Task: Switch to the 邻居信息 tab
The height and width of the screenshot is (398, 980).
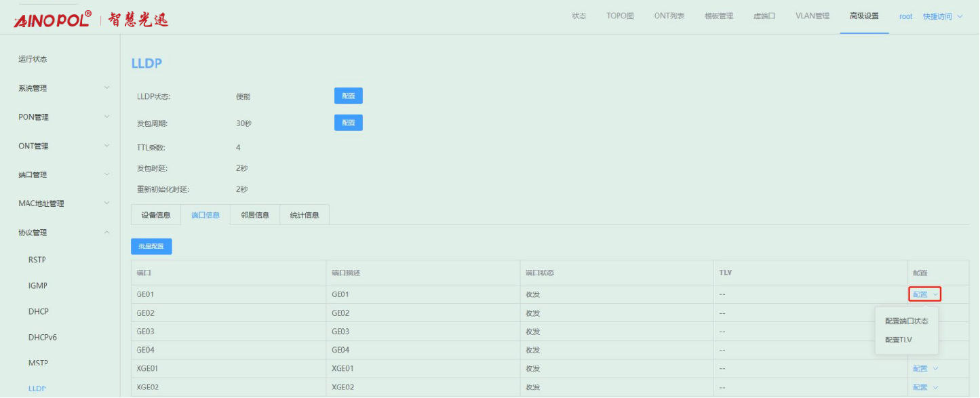Action: pyautogui.click(x=255, y=215)
